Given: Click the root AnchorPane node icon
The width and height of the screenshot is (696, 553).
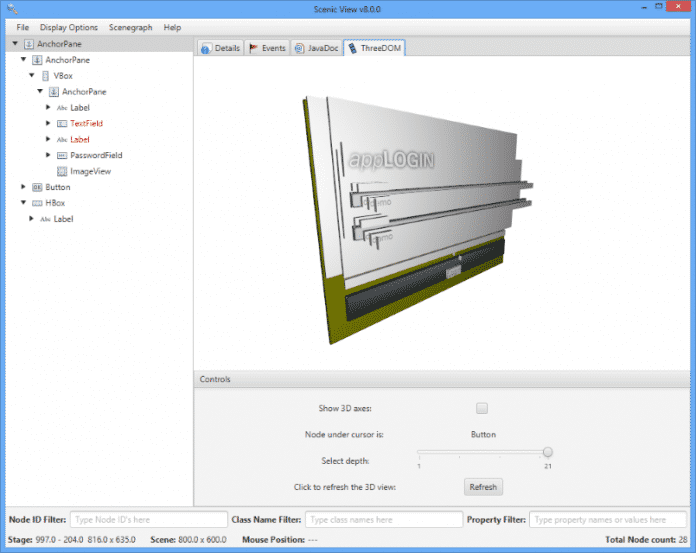Looking at the screenshot, I should (29, 44).
